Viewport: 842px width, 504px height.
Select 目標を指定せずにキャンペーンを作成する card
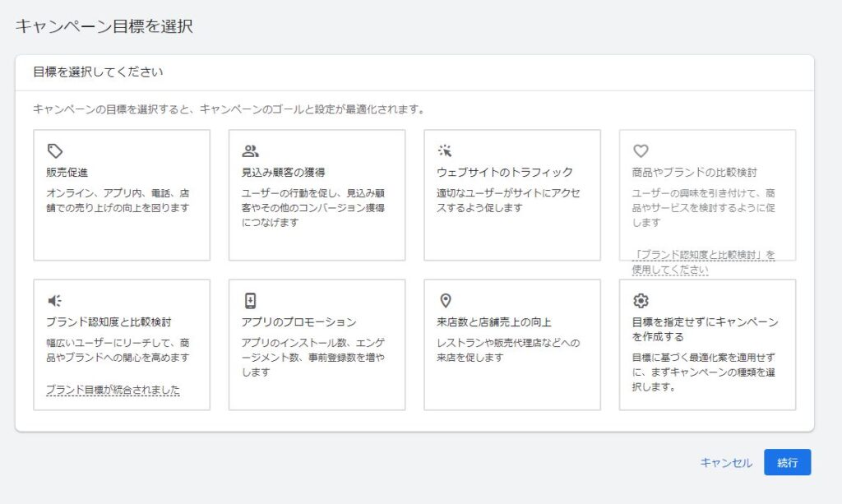pyautogui.click(x=706, y=354)
